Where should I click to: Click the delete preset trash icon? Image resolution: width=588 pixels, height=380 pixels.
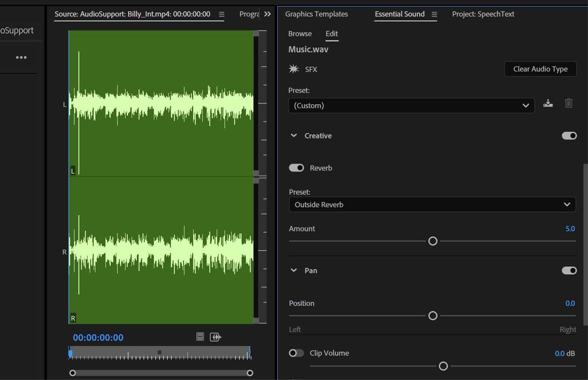[x=569, y=103]
